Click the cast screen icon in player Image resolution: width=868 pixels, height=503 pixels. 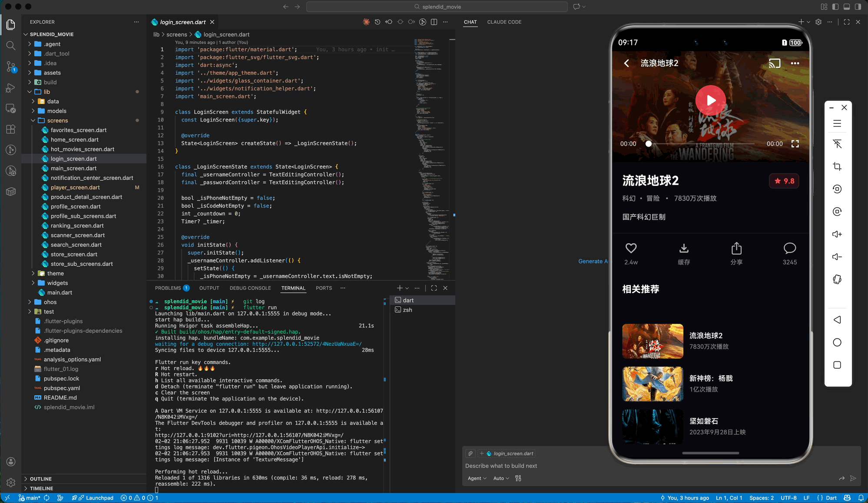click(774, 63)
